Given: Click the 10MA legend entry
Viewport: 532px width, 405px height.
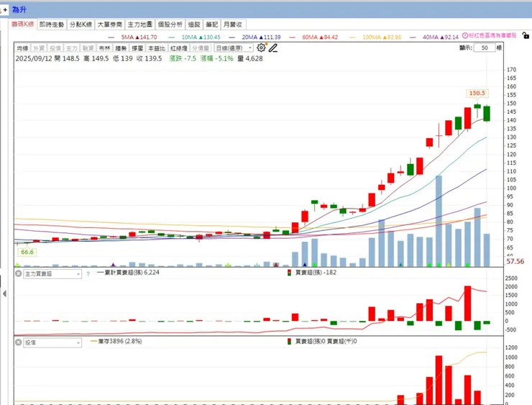Looking at the screenshot, I should [x=194, y=37].
